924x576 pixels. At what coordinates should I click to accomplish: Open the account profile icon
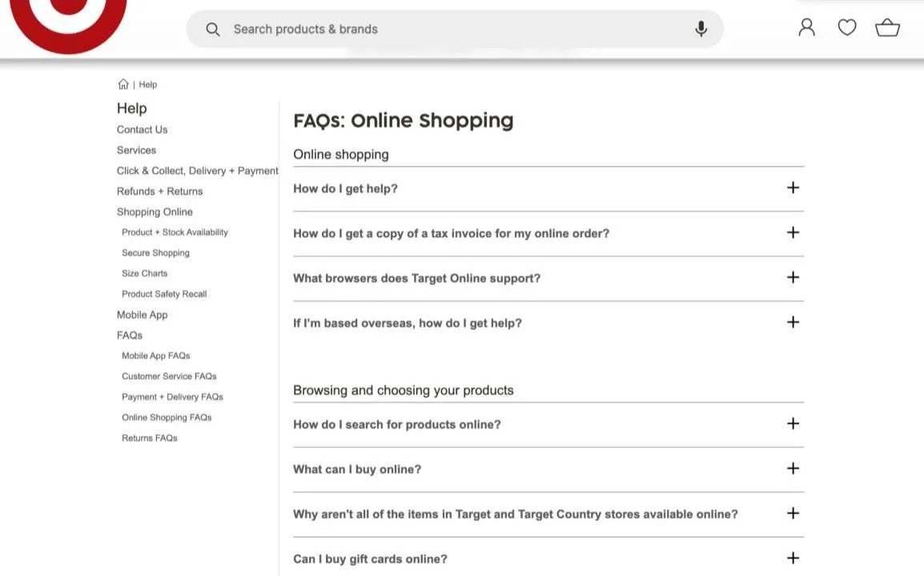805,26
